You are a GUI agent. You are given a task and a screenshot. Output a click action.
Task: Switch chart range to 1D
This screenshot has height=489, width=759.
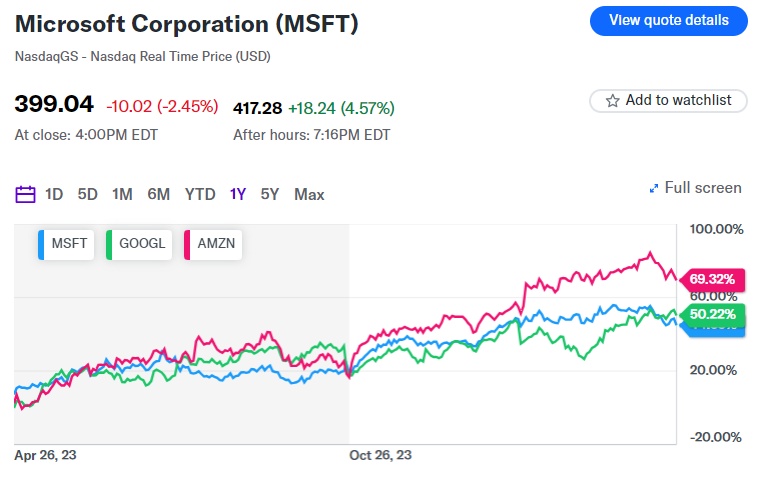[x=54, y=194]
